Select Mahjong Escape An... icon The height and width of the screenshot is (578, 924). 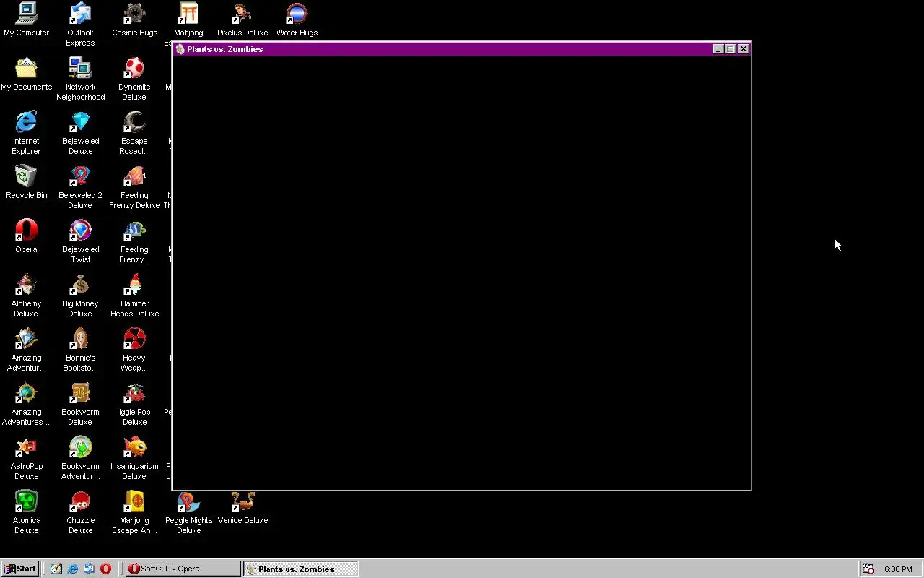[x=134, y=512]
